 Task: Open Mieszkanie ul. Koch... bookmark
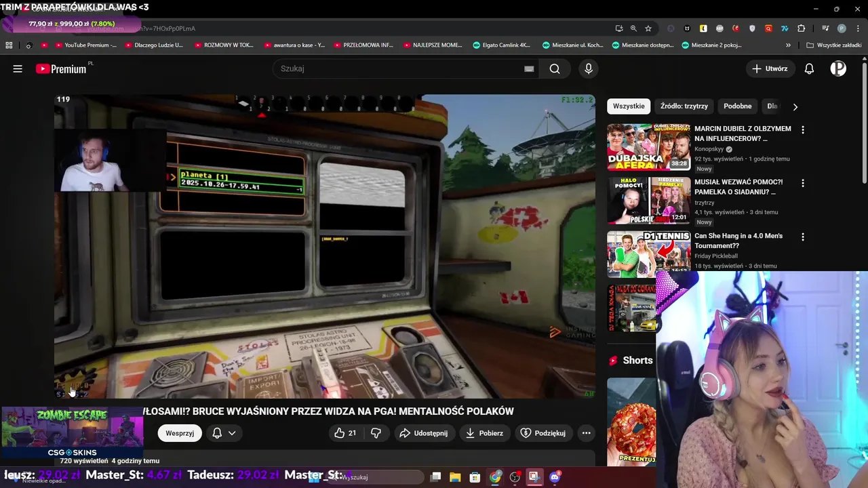coord(573,45)
